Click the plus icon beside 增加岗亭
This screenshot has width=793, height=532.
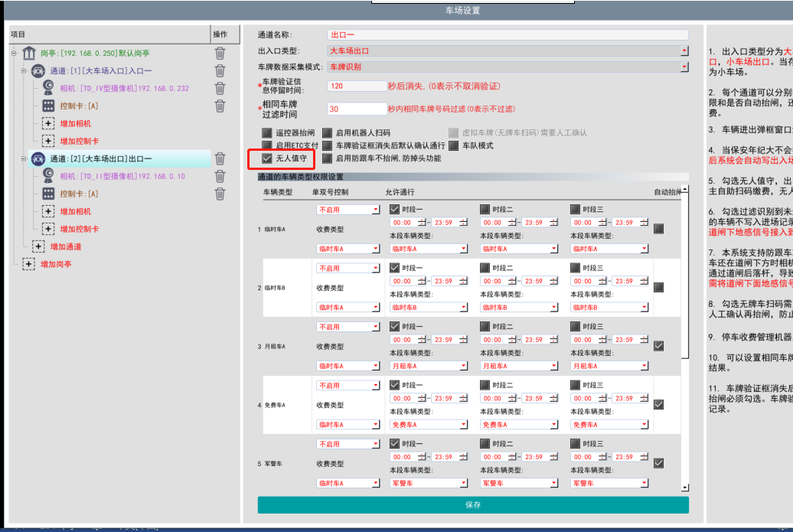[x=29, y=264]
